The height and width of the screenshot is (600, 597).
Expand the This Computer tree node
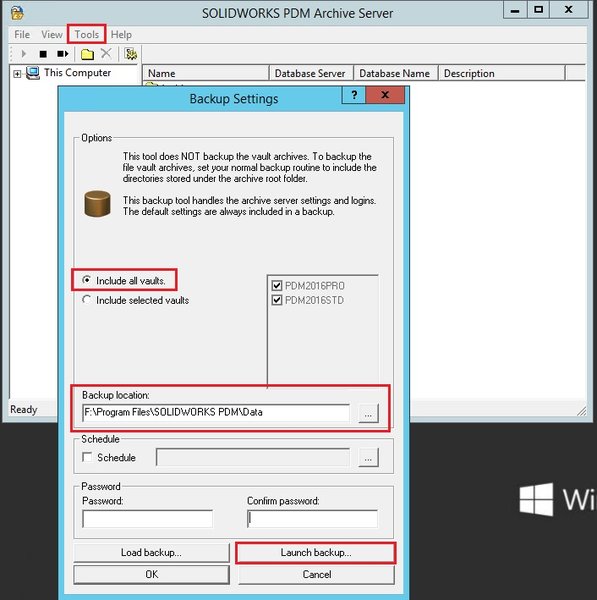pyautogui.click(x=17, y=74)
